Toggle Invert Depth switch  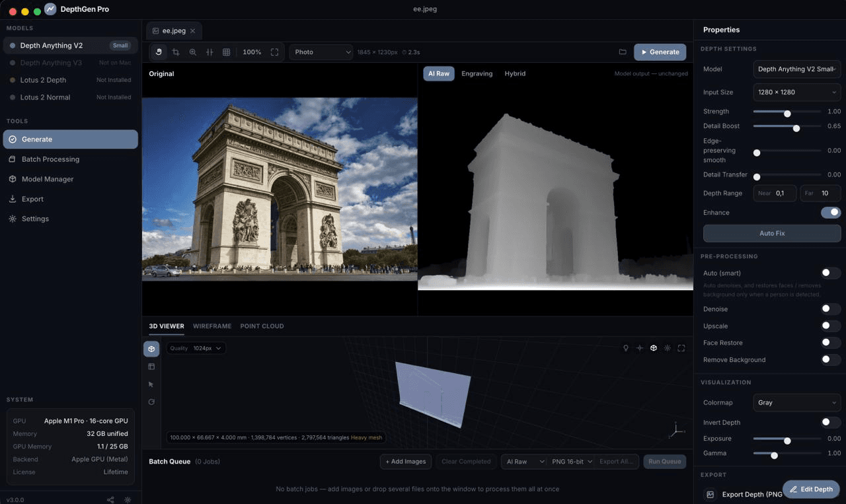click(x=831, y=423)
